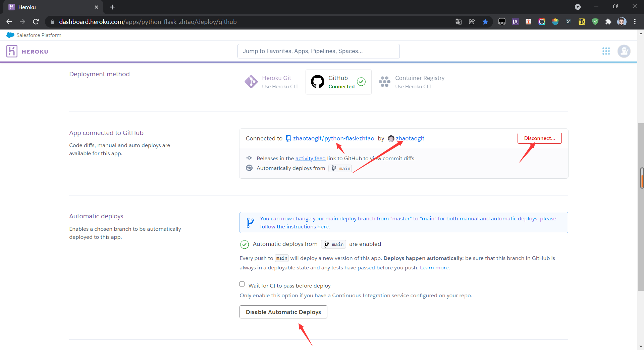644x350 pixels.
Task: Click the main branch badge in Automatic deploys
Action: point(334,244)
